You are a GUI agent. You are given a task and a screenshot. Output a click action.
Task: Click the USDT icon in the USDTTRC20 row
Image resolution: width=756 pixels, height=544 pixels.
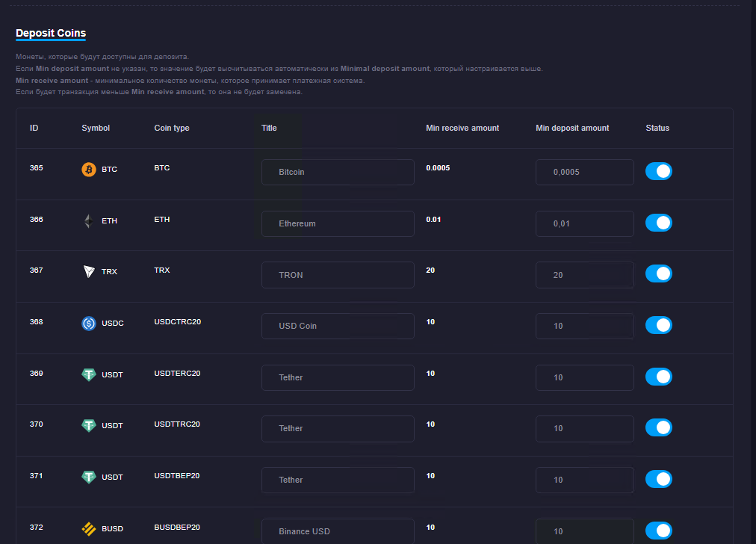tap(89, 426)
